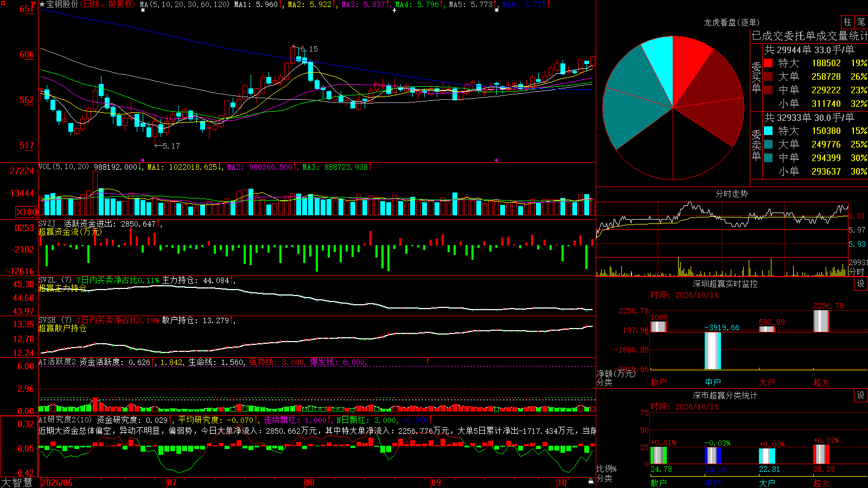The image size is (868, 488).
Task: Switch the order panel to 笔 view
Action: pyautogui.click(x=861, y=22)
